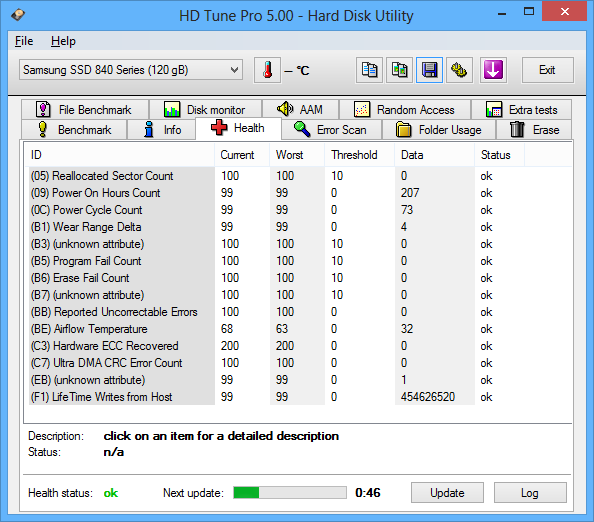Click the detailed description hint text
Viewport: 594px width, 522px height.
point(221,436)
